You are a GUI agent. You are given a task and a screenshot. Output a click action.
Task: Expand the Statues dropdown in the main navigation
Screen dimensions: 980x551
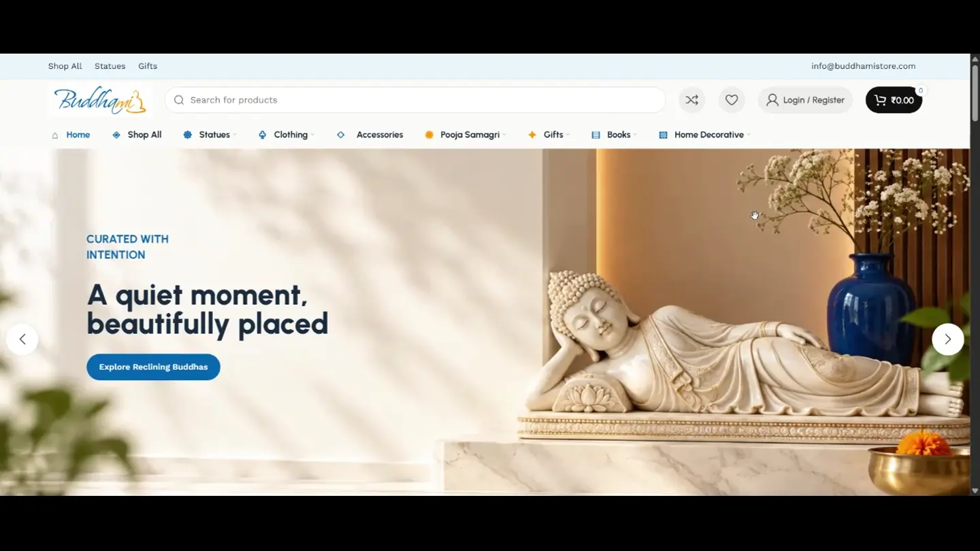[210, 135]
